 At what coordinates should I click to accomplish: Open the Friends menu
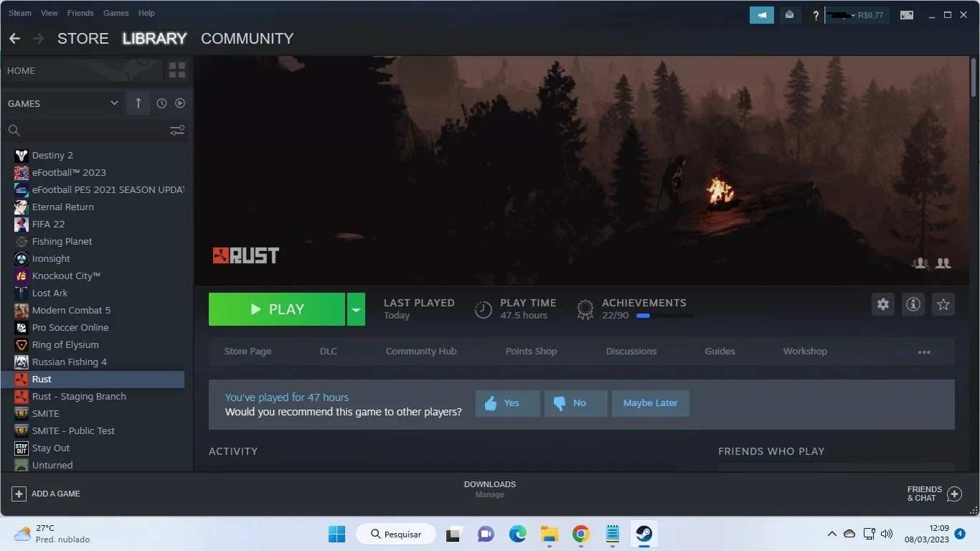click(x=80, y=13)
